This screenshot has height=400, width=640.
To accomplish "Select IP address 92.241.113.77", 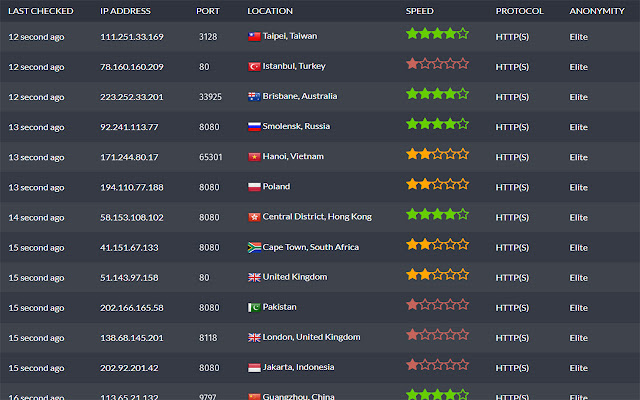I will click(x=129, y=127).
